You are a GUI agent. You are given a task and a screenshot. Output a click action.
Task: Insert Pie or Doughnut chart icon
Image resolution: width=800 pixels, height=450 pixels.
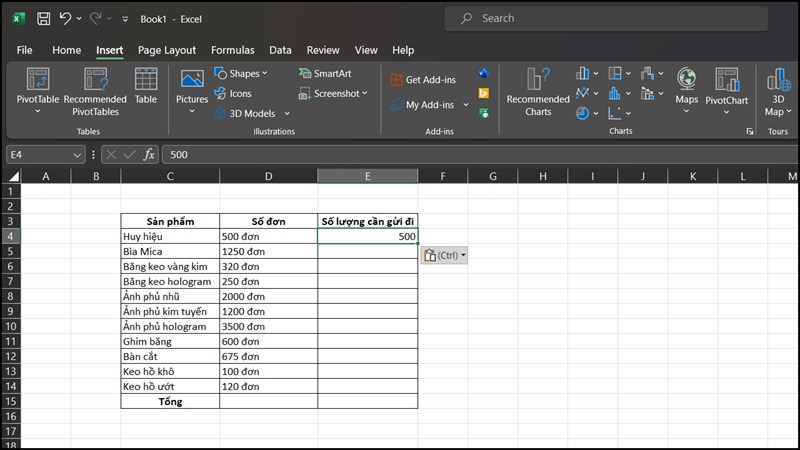point(583,113)
